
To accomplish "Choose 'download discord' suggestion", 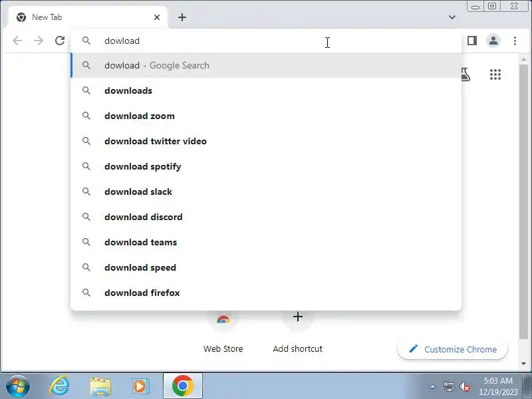I will click(266, 217).
